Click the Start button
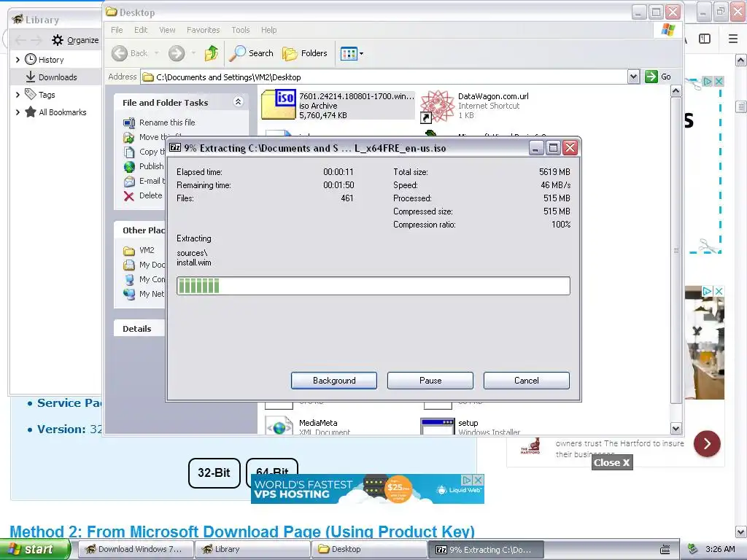Viewport: 747px width, 560px height. [x=35, y=549]
